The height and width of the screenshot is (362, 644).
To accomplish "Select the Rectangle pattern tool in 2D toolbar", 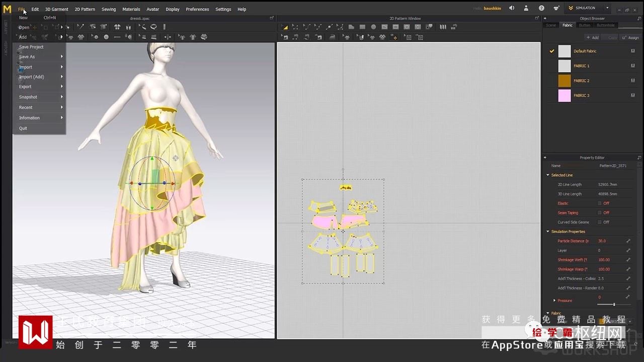I will pos(362,27).
